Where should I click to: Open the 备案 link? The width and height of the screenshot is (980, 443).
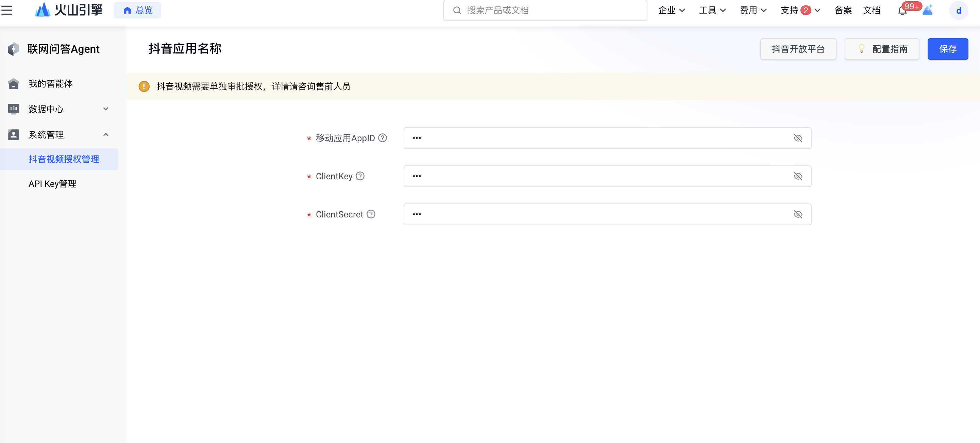(843, 10)
